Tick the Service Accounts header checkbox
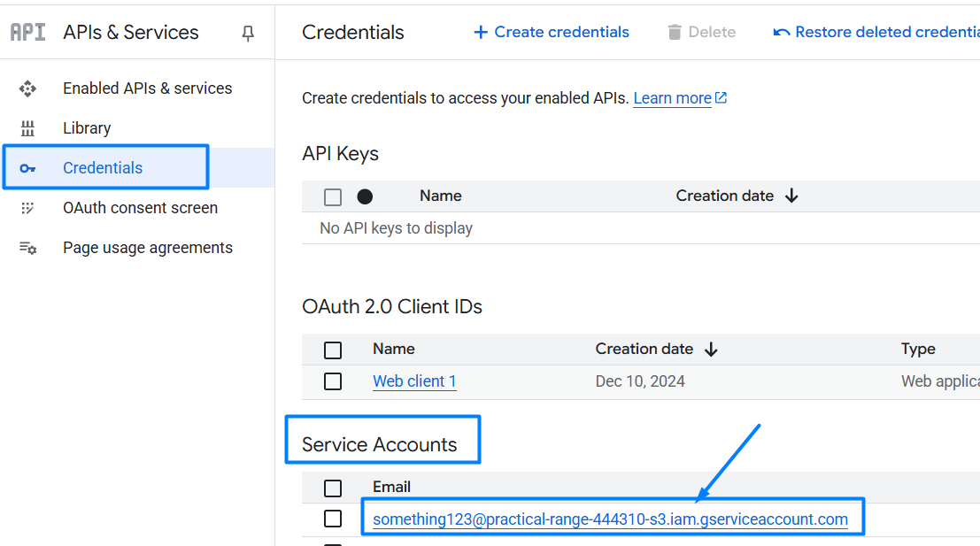 point(333,488)
